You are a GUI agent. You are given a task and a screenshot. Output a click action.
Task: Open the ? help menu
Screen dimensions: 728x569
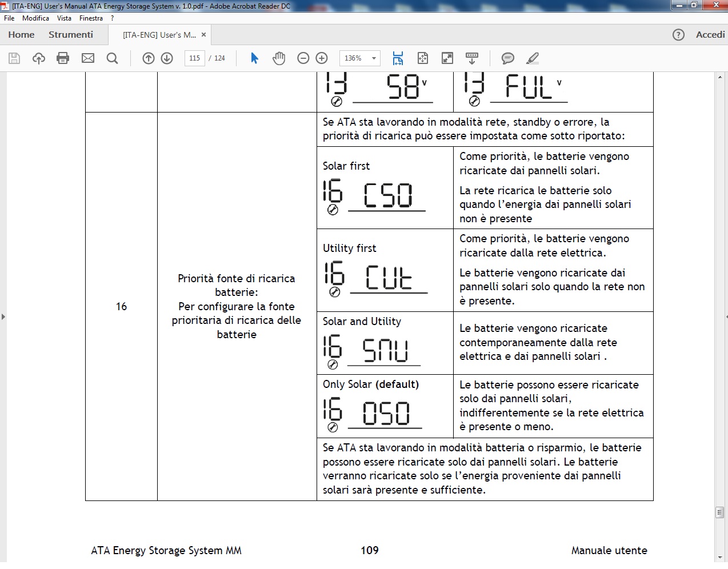pos(113,18)
